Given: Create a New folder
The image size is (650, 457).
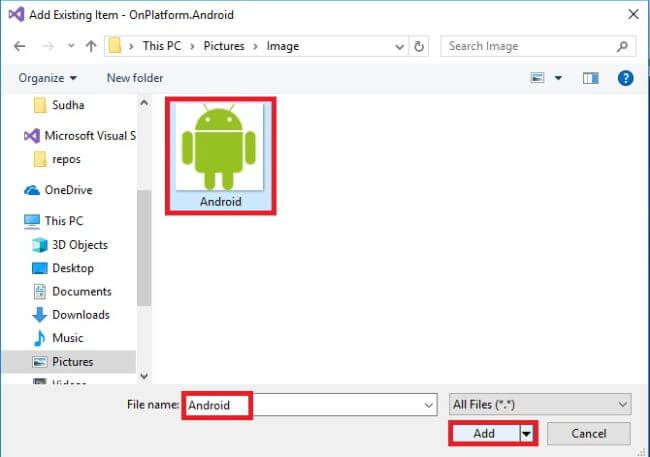Looking at the screenshot, I should click(x=135, y=78).
